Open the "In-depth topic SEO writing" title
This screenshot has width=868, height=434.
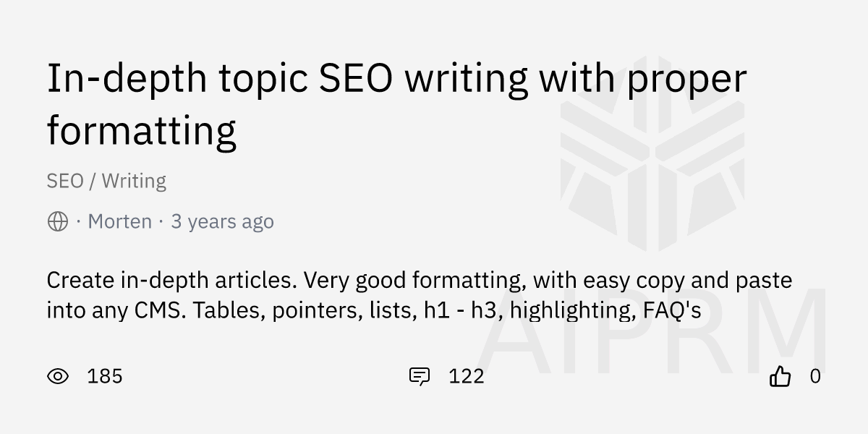[x=396, y=80]
